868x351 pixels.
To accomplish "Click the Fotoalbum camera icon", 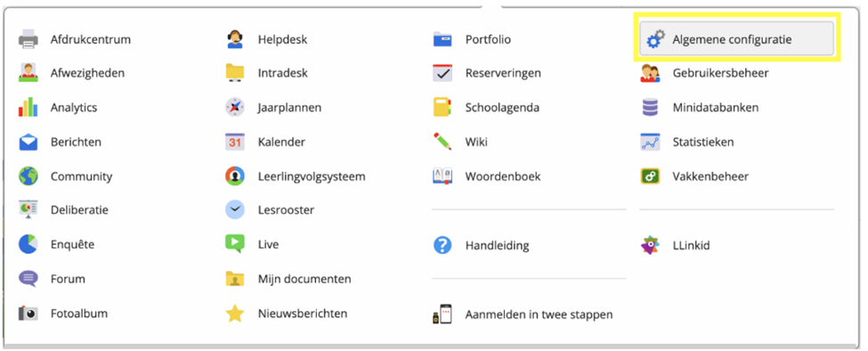I will tap(28, 314).
